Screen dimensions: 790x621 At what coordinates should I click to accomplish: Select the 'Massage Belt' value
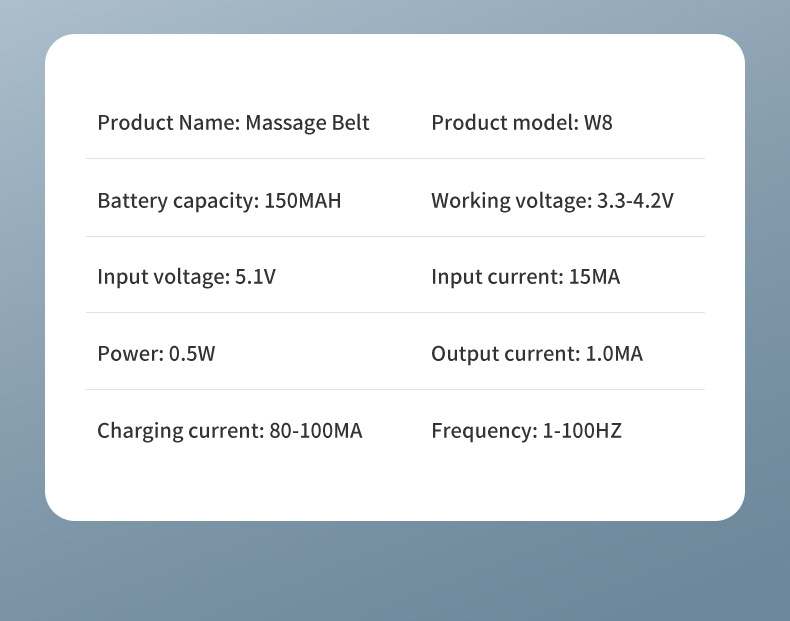[x=307, y=123]
